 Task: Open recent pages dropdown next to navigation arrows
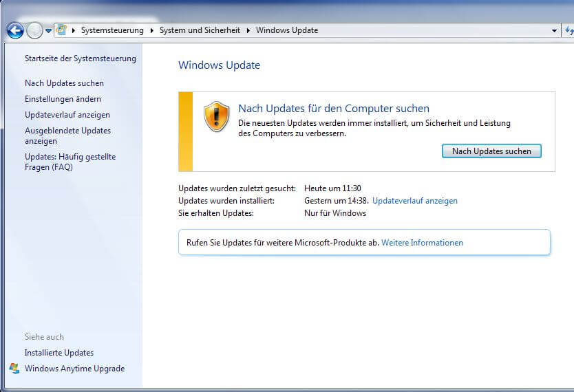(48, 31)
